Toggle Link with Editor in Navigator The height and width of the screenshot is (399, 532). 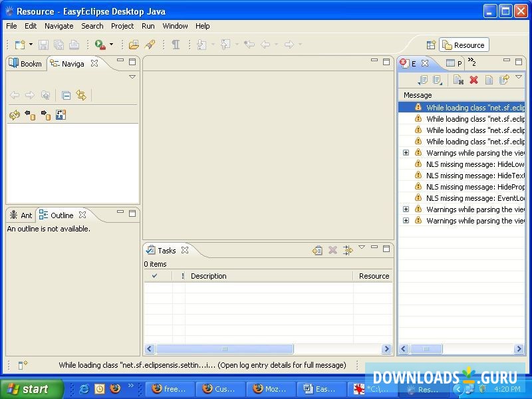(81, 94)
